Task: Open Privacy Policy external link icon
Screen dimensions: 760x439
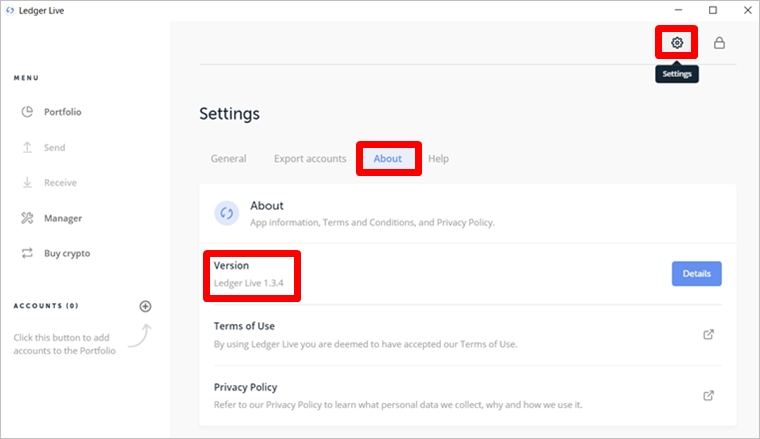Action: [x=709, y=395]
